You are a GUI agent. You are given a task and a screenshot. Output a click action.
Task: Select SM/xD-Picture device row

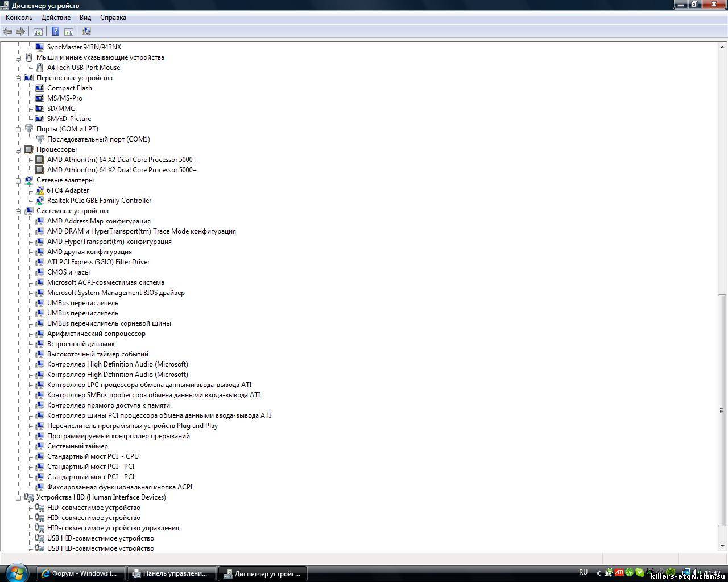coord(69,119)
